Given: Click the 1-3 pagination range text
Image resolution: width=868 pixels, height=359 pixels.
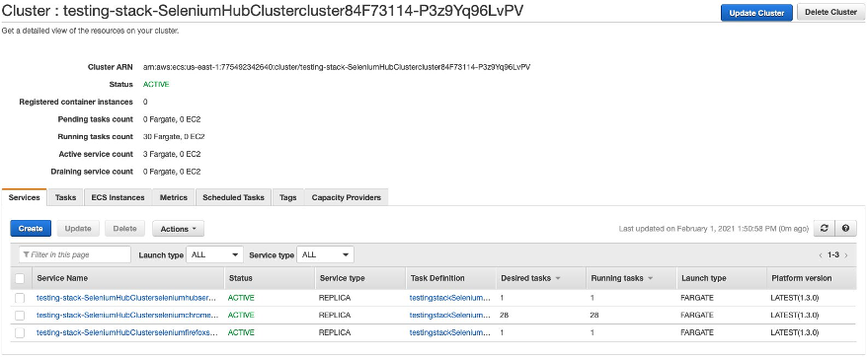Looking at the screenshot, I should click(x=833, y=255).
